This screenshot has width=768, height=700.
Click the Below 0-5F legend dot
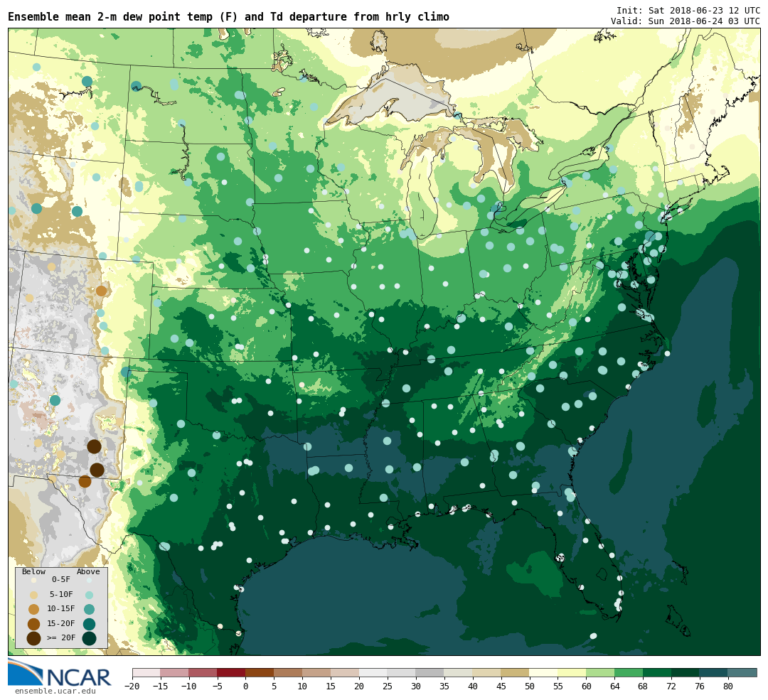pyautogui.click(x=34, y=580)
